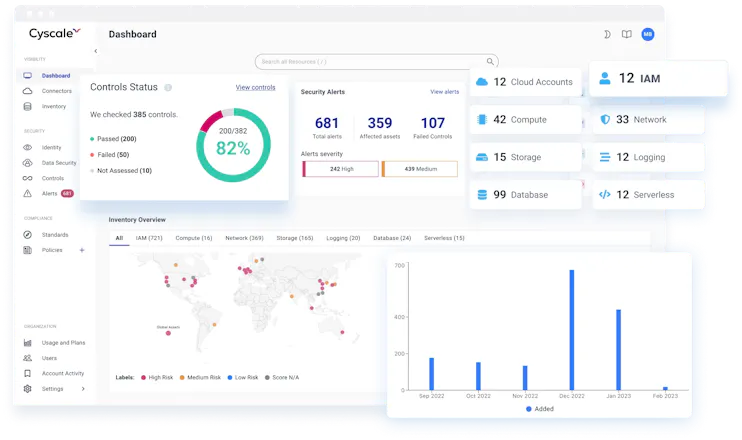
Task: Open the 12 Cloud Accounts card
Action: coord(525,82)
